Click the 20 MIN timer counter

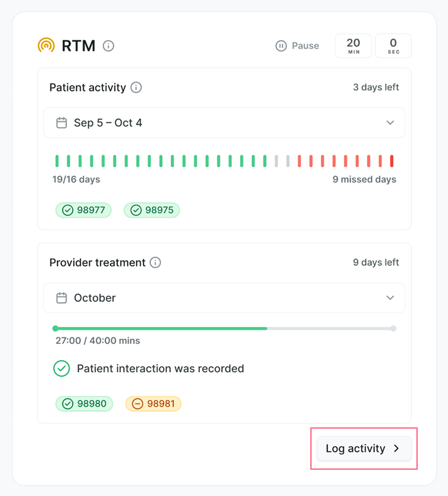[353, 46]
